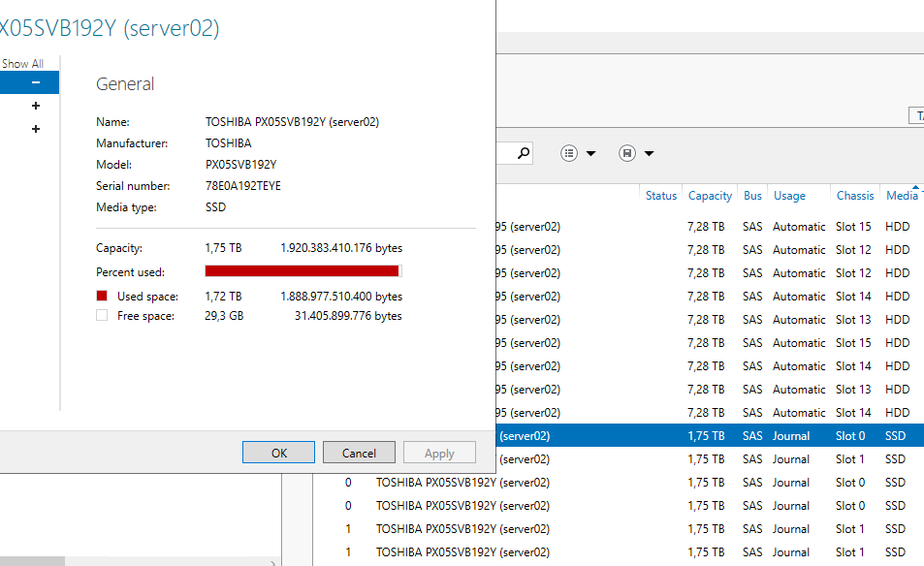Click the OK button in properties dialog
Screen dimensions: 924x566
(278, 453)
